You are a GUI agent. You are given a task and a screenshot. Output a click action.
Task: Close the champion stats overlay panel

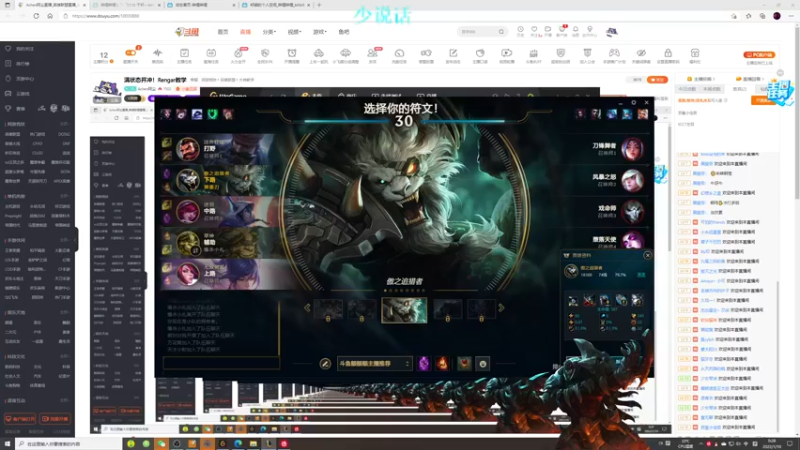tap(647, 255)
